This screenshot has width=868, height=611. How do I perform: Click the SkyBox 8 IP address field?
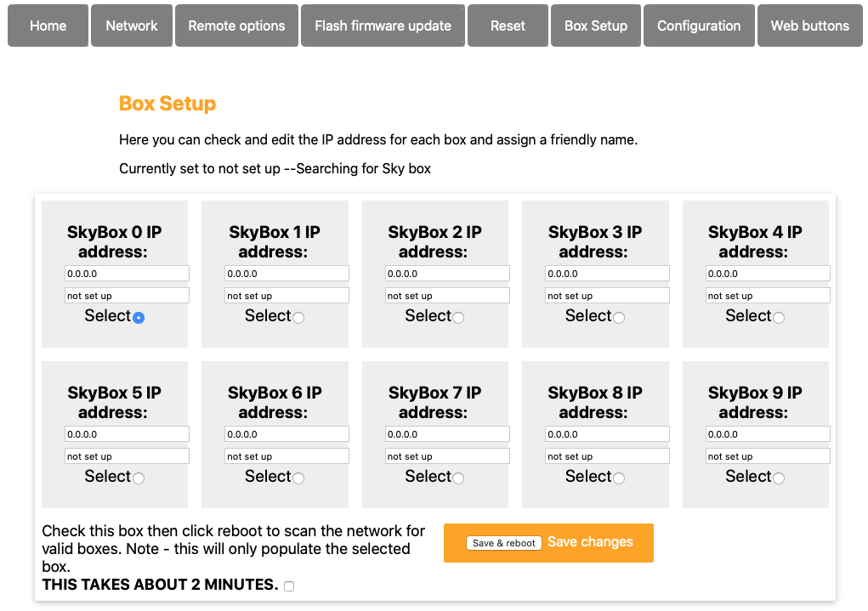coord(607,434)
